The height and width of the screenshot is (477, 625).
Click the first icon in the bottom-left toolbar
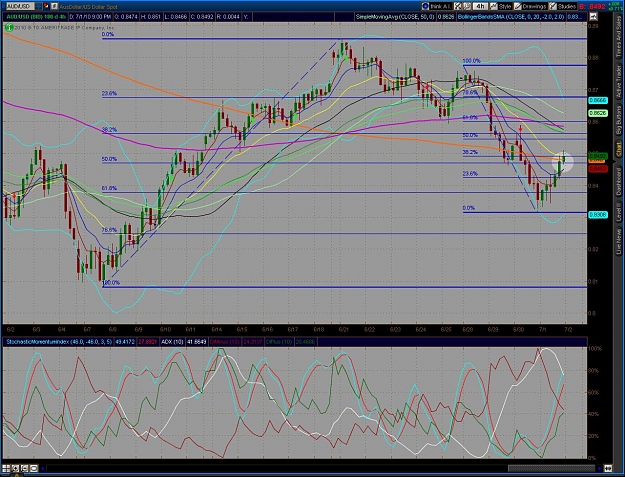tap(6, 468)
